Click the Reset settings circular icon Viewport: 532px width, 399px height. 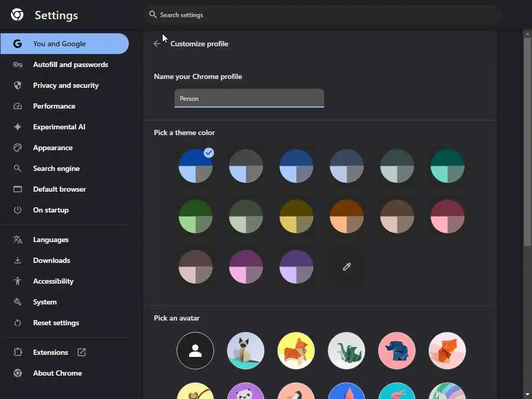point(18,323)
